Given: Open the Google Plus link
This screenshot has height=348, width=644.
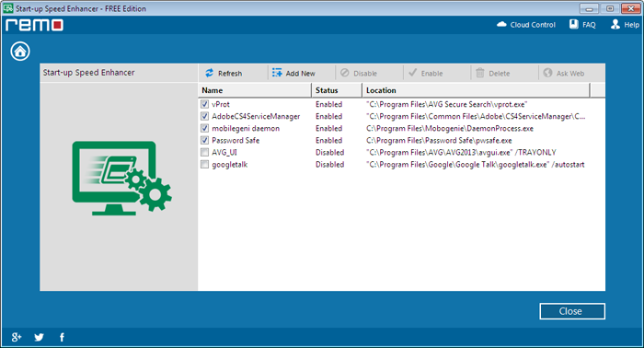Looking at the screenshot, I should coord(17,337).
